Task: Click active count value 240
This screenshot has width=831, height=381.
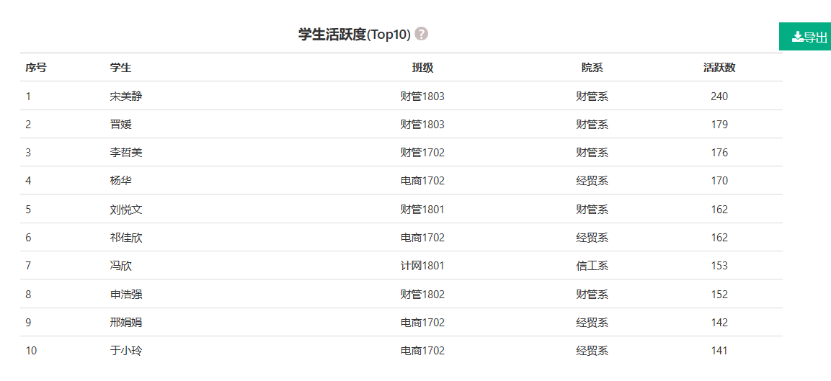Action: (x=719, y=96)
